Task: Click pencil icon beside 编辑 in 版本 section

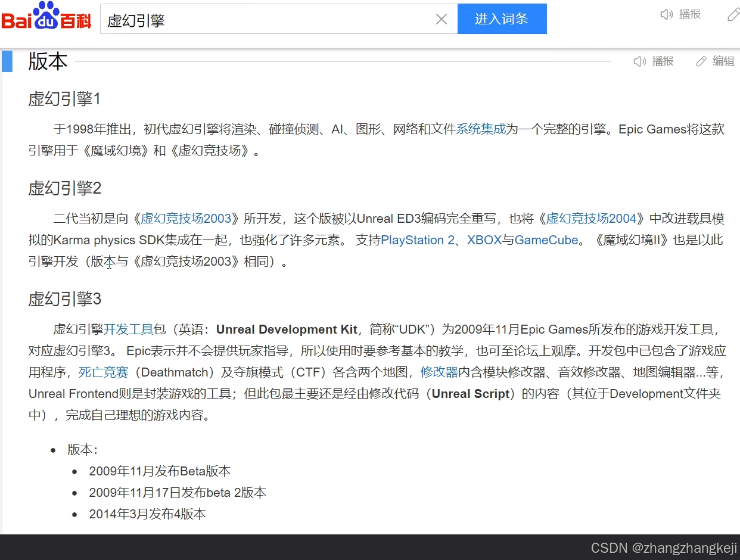Action: click(x=701, y=61)
